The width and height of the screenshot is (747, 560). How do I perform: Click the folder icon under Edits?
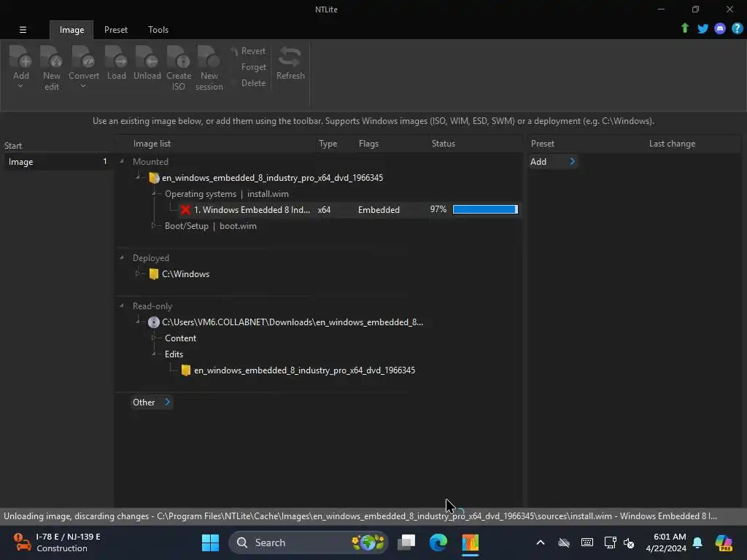tap(186, 370)
